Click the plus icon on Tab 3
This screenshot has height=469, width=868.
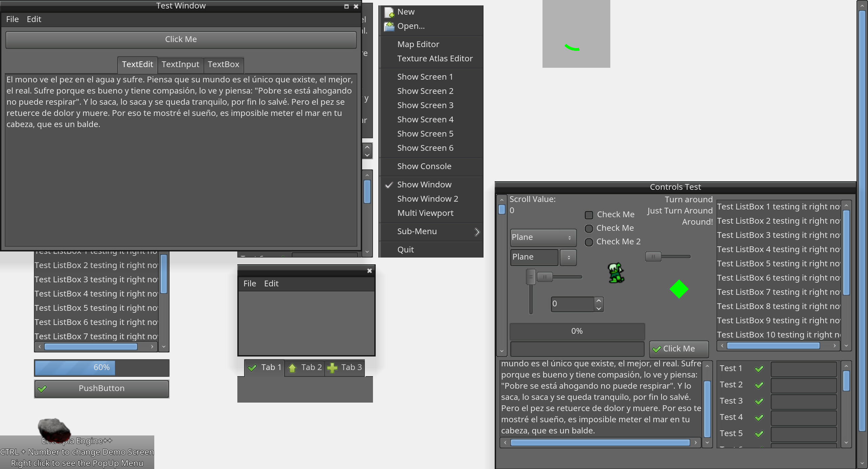click(332, 368)
